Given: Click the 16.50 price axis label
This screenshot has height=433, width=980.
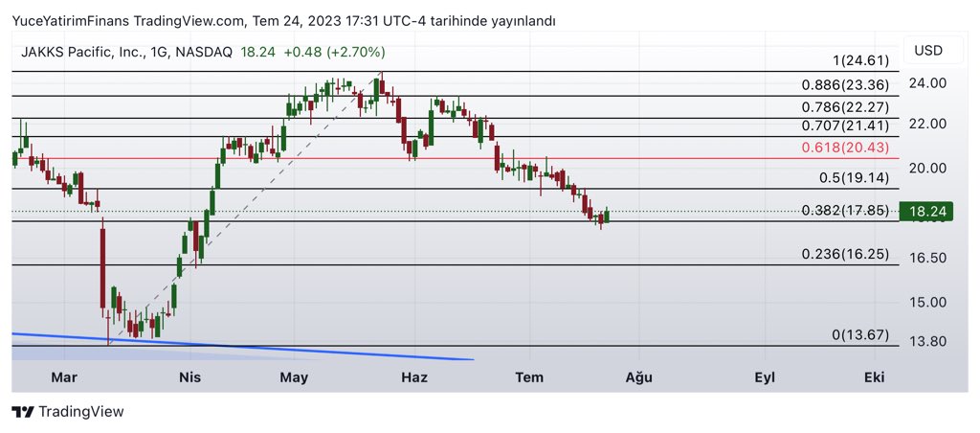Looking at the screenshot, I should click(928, 258).
